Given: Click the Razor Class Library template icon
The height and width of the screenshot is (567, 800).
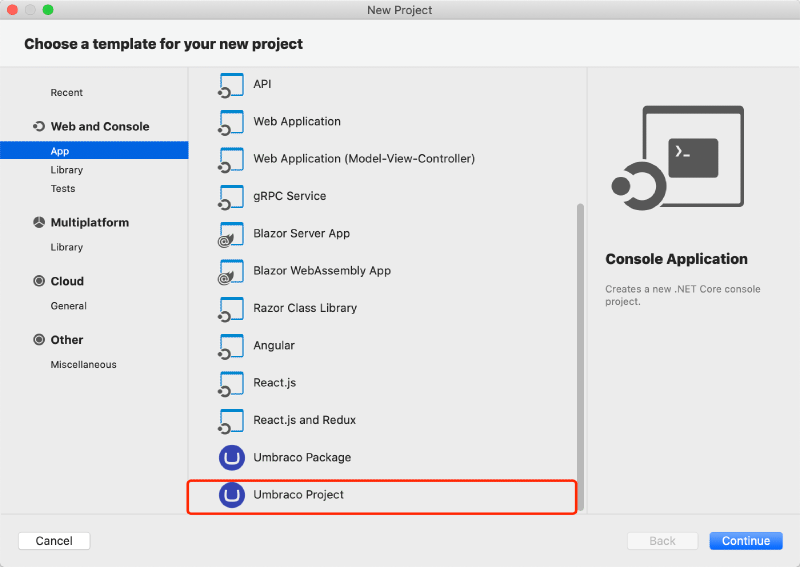Looking at the screenshot, I should (x=231, y=309).
